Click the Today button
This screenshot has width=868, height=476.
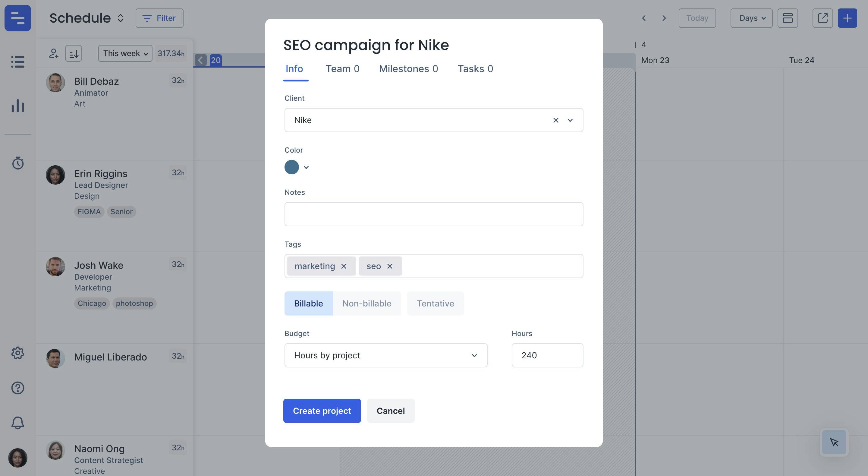697,18
